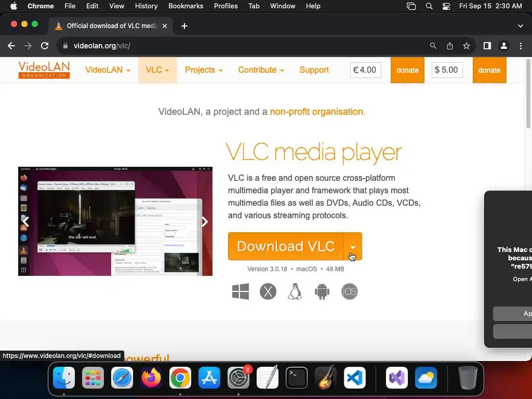Open Finder from the Dock
The image size is (532, 399).
click(x=64, y=378)
